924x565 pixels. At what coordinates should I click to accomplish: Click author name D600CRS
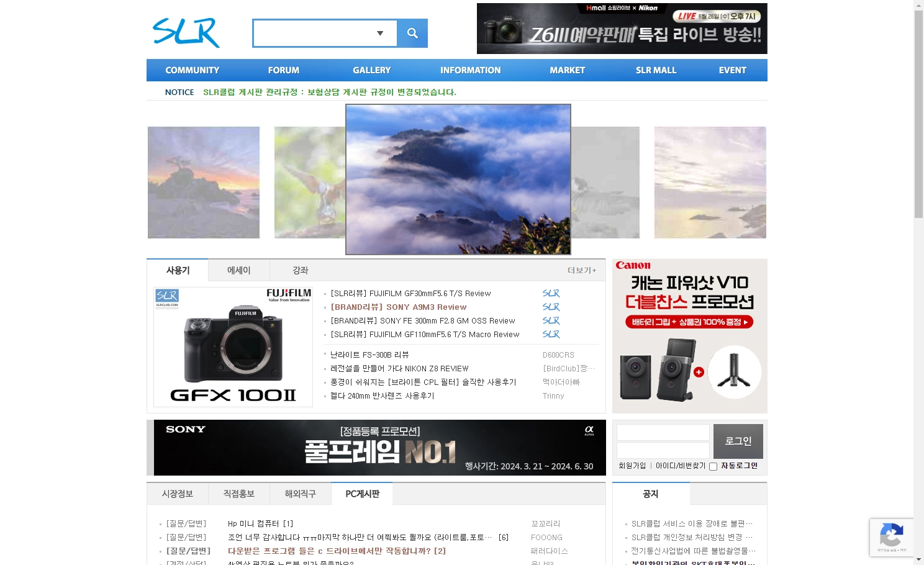pyautogui.click(x=558, y=355)
